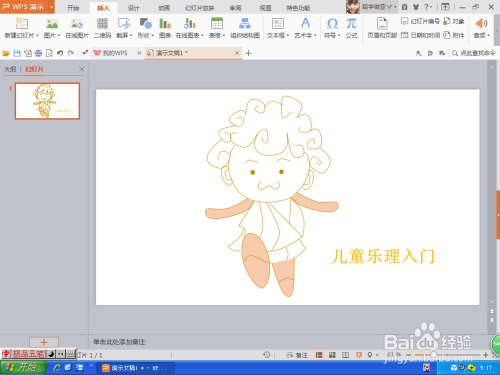Insert Date and Time (日期和时间)
The image size is (500, 375).
click(420, 35)
